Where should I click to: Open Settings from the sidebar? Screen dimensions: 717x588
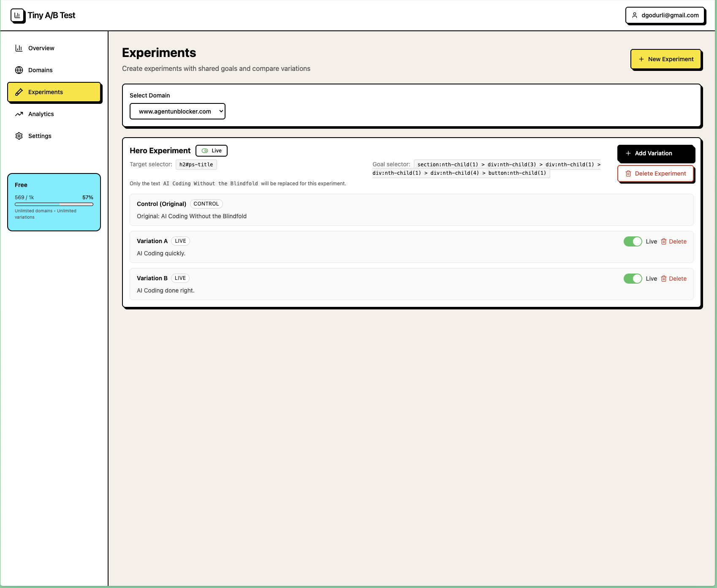pos(40,136)
